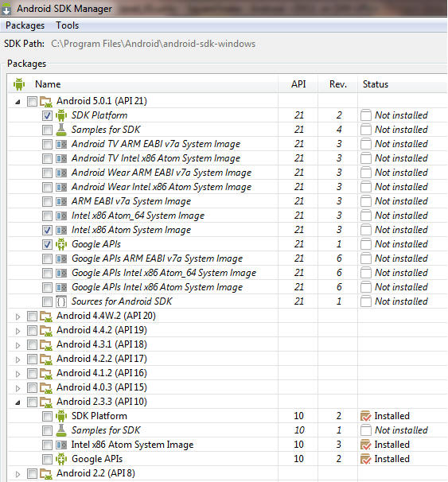Open the Tools menu

[x=67, y=25]
